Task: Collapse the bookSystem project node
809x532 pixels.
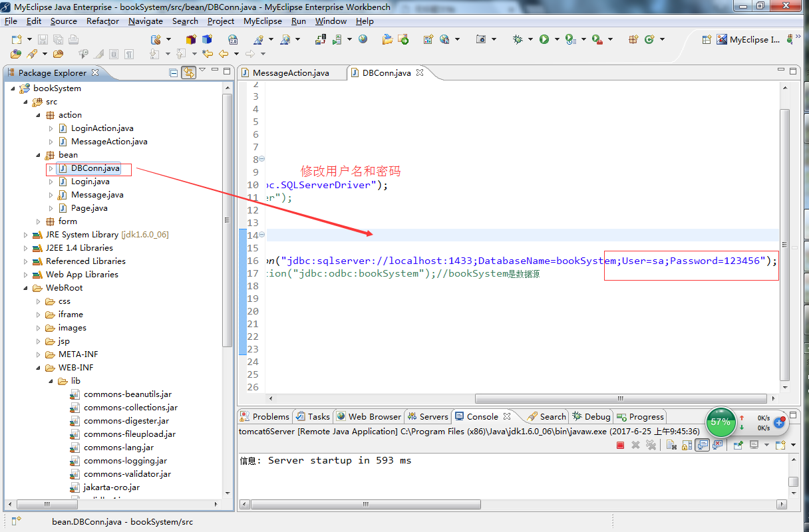Action: (x=13, y=88)
